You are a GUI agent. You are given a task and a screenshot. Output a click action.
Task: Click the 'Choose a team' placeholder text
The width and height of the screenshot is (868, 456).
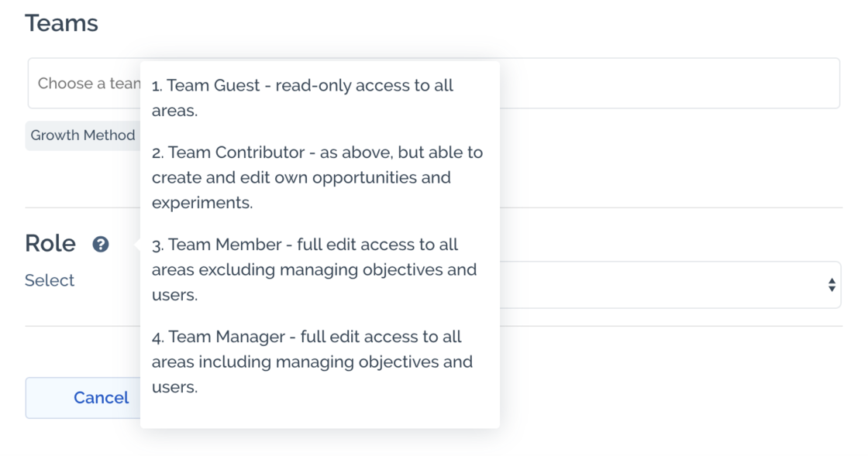[x=88, y=84]
